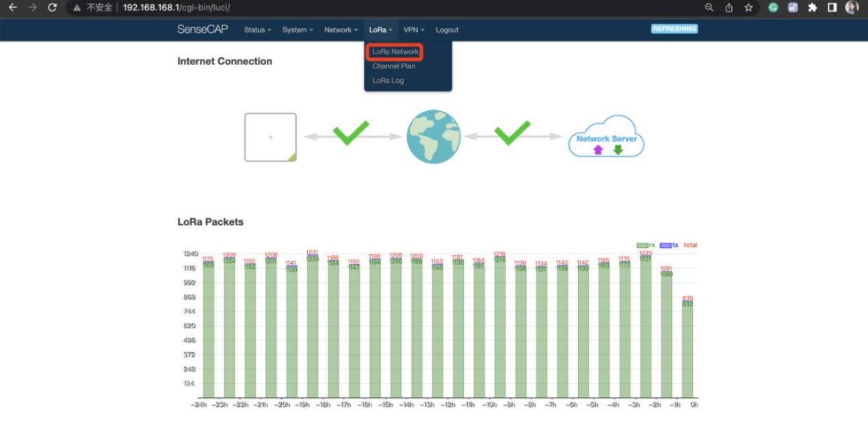Image resolution: width=868 pixels, height=424 pixels.
Task: Bookmark this page with the star icon
Action: pos(748,8)
